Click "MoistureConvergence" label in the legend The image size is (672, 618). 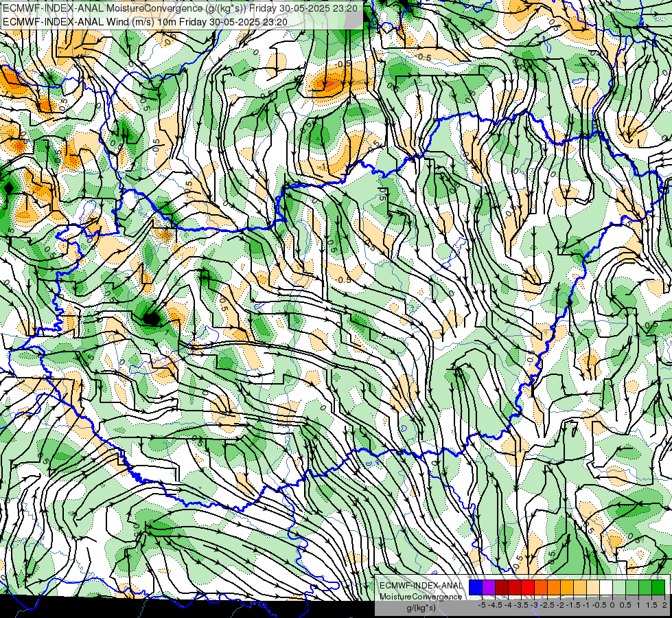coord(421,597)
